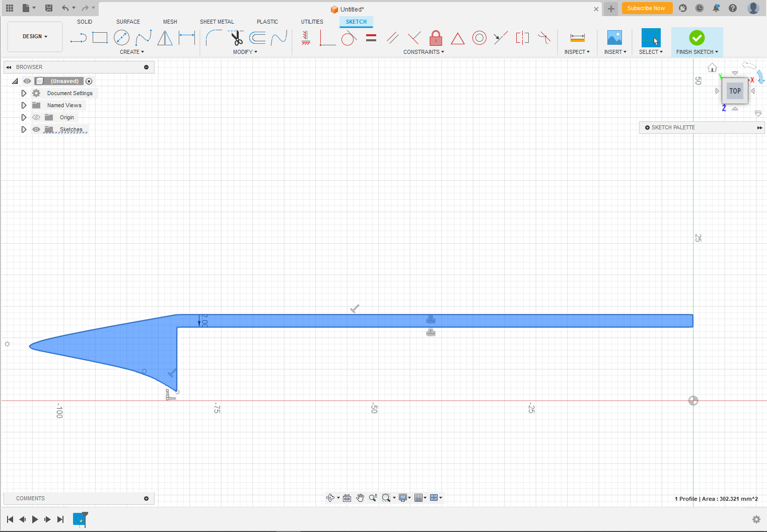Select the Sketch Dimension tool
The height and width of the screenshot is (532, 767).
tap(187, 38)
